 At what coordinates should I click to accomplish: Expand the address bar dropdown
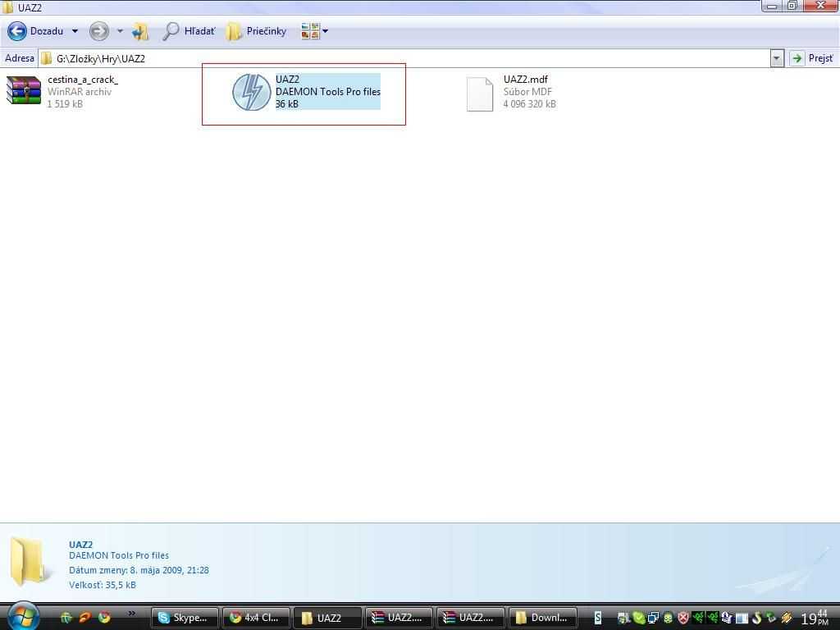click(x=777, y=58)
